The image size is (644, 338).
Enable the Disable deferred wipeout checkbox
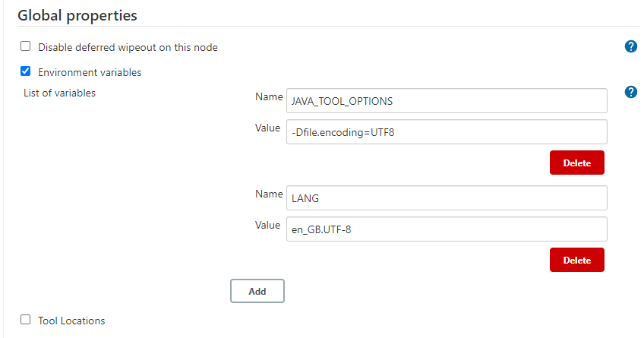(26, 46)
